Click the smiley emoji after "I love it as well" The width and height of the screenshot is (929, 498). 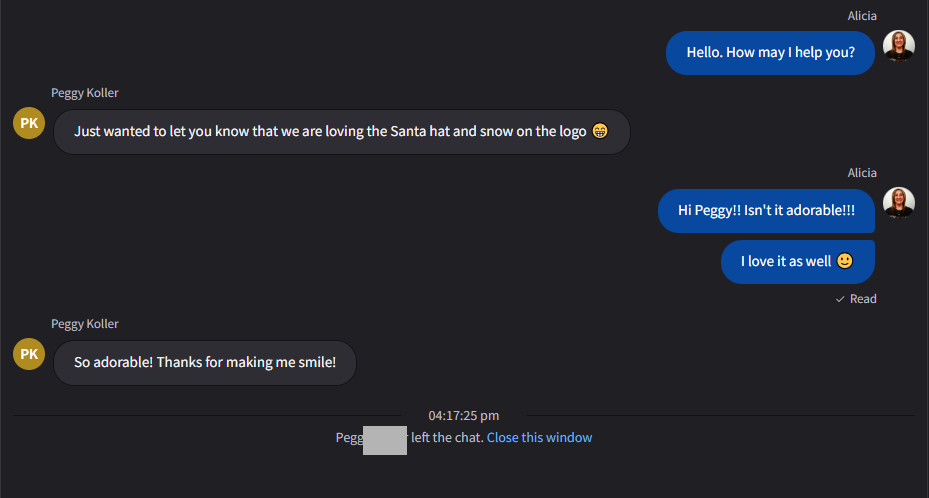click(845, 261)
